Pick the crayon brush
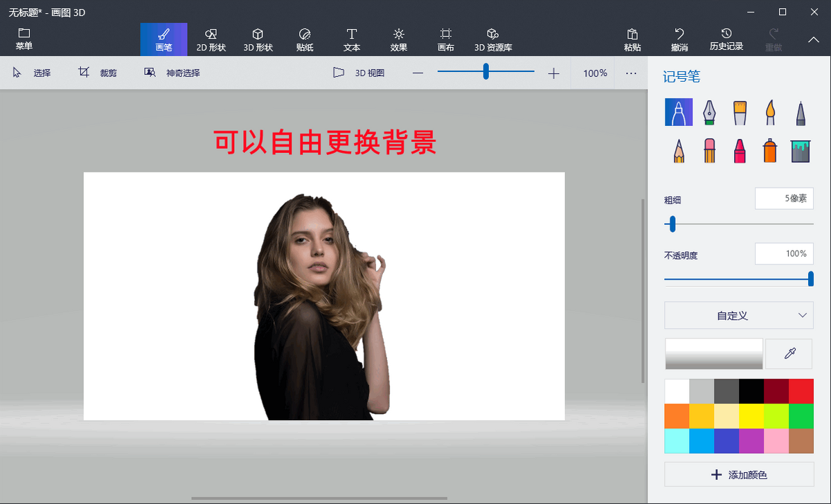The height and width of the screenshot is (504, 831). pyautogui.click(x=740, y=150)
